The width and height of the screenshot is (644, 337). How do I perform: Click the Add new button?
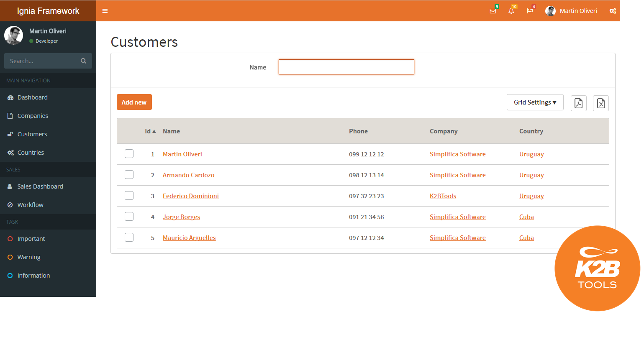click(134, 102)
